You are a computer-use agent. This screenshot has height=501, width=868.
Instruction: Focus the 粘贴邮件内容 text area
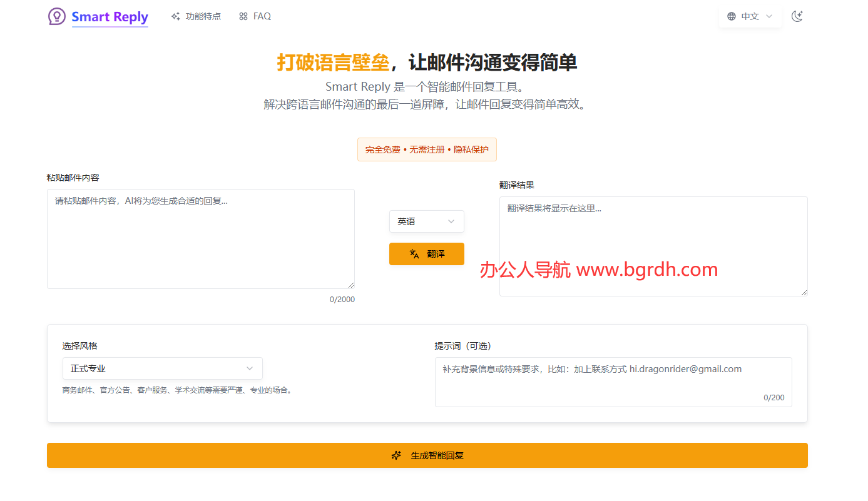(200, 238)
